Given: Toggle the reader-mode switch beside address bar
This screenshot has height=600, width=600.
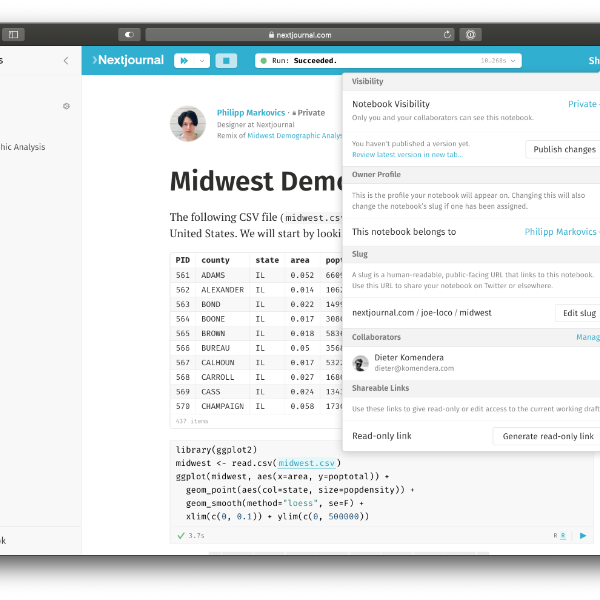Looking at the screenshot, I should [x=129, y=35].
